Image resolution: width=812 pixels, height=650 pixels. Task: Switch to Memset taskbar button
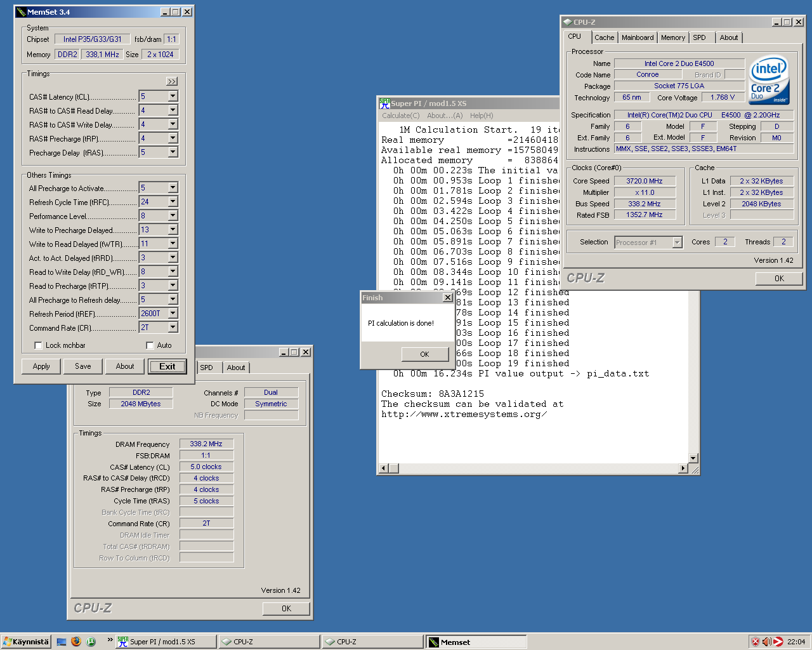click(476, 642)
